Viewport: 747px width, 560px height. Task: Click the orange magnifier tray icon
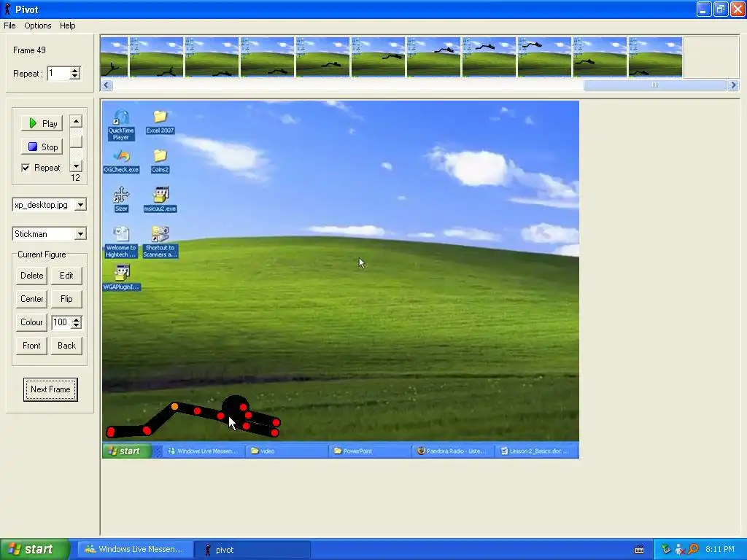click(x=693, y=549)
